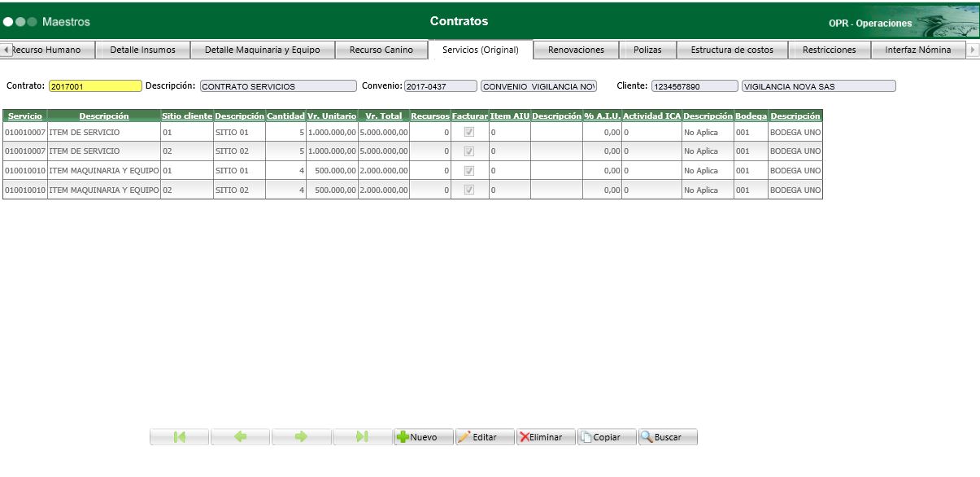980x477 pixels.
Task: Click BODEGA UNO cell in last row
Action: [x=795, y=190]
